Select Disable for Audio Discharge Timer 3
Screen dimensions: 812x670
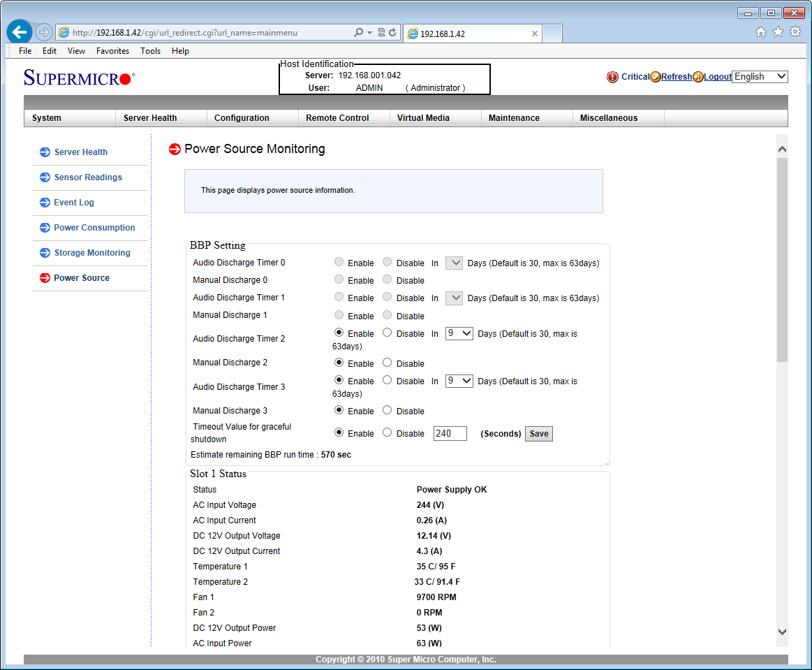point(387,380)
